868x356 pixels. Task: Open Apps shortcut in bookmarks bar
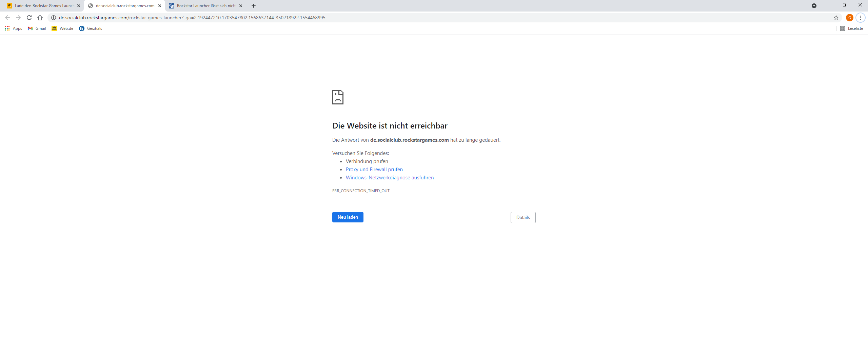pyautogui.click(x=14, y=28)
